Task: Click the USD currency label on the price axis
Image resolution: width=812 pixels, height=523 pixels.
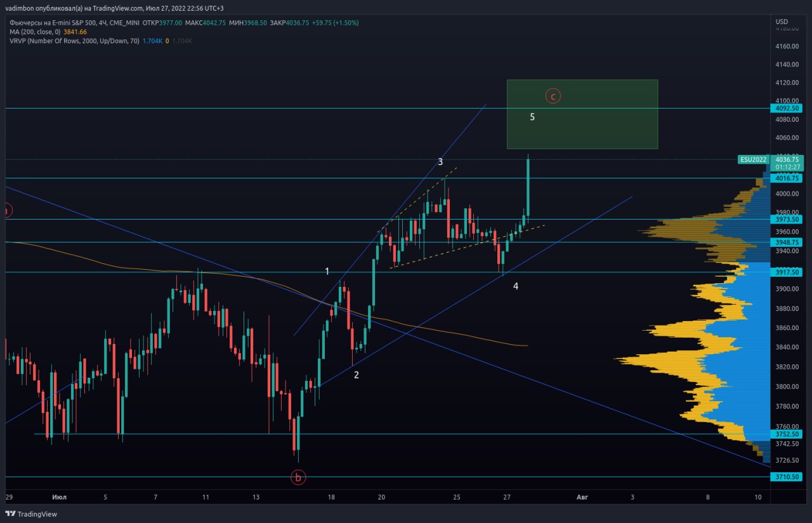Action: point(782,22)
